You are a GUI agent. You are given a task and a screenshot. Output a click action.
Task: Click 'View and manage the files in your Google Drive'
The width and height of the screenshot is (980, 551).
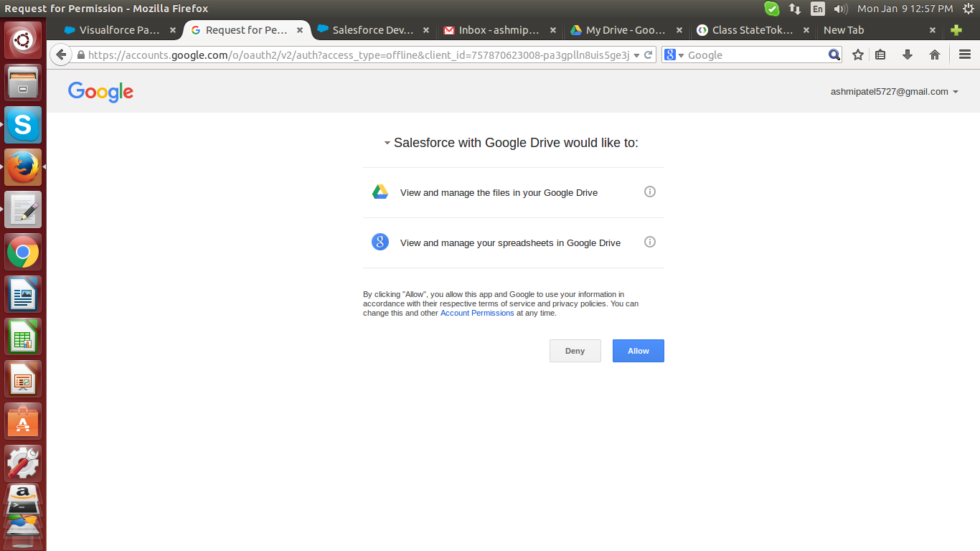tap(499, 192)
